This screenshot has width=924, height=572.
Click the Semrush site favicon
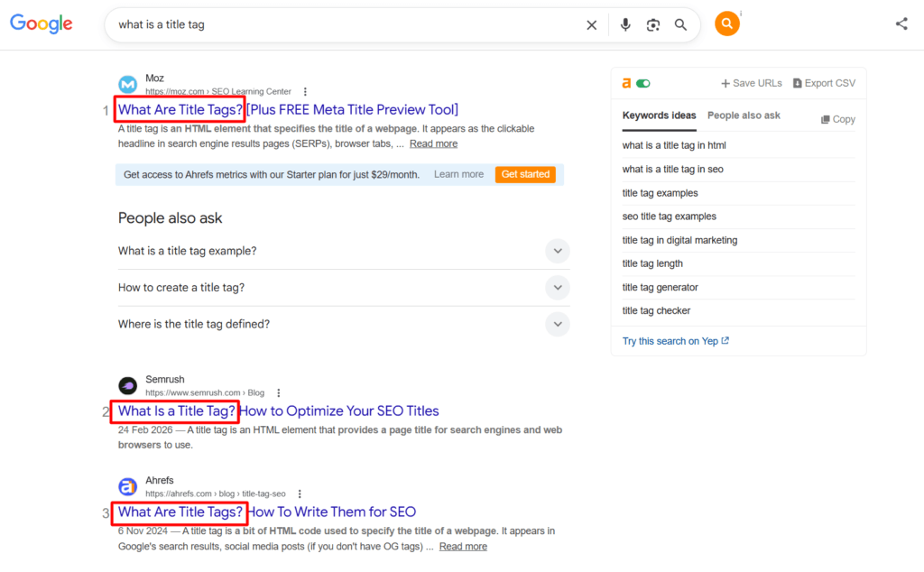click(128, 386)
